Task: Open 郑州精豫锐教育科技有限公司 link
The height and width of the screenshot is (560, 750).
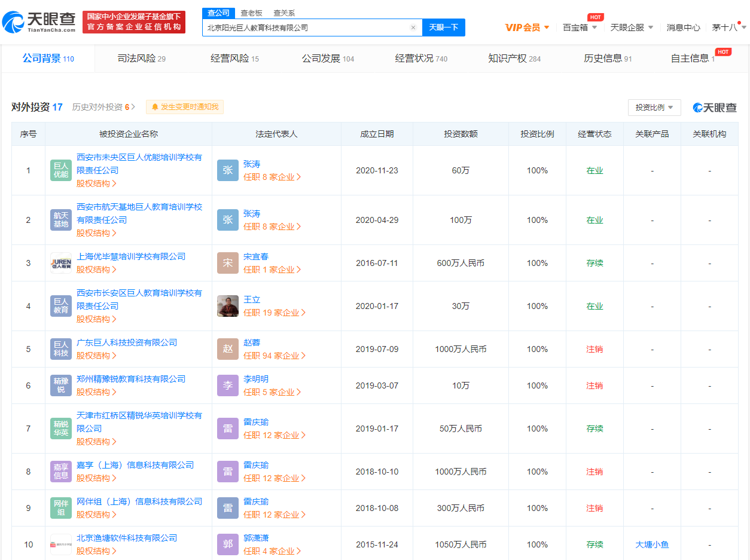Action: pyautogui.click(x=131, y=379)
